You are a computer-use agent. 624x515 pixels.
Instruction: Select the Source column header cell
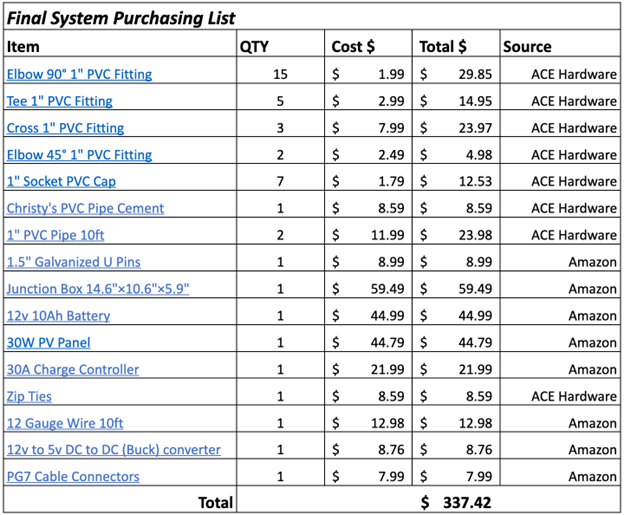pyautogui.click(x=527, y=46)
